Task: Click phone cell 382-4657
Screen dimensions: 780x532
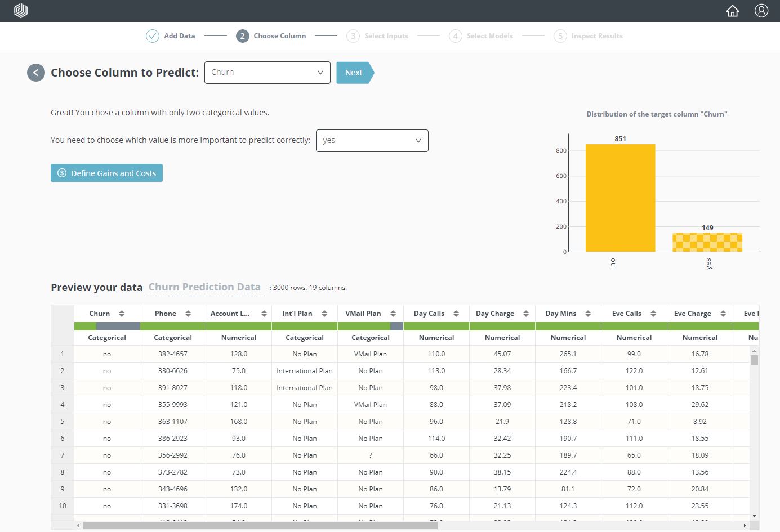Action: pos(173,354)
